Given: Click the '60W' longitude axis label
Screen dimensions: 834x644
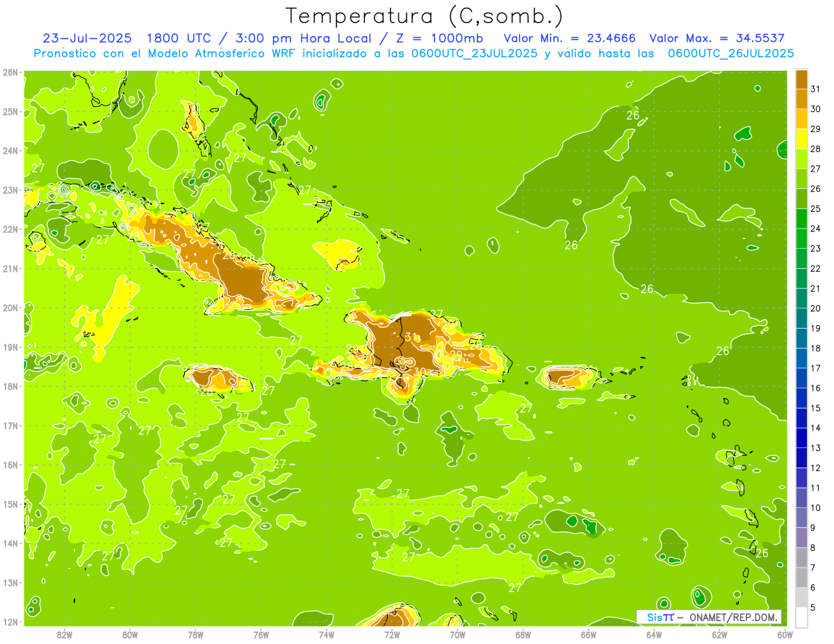Looking at the screenshot, I should pyautogui.click(x=785, y=634).
